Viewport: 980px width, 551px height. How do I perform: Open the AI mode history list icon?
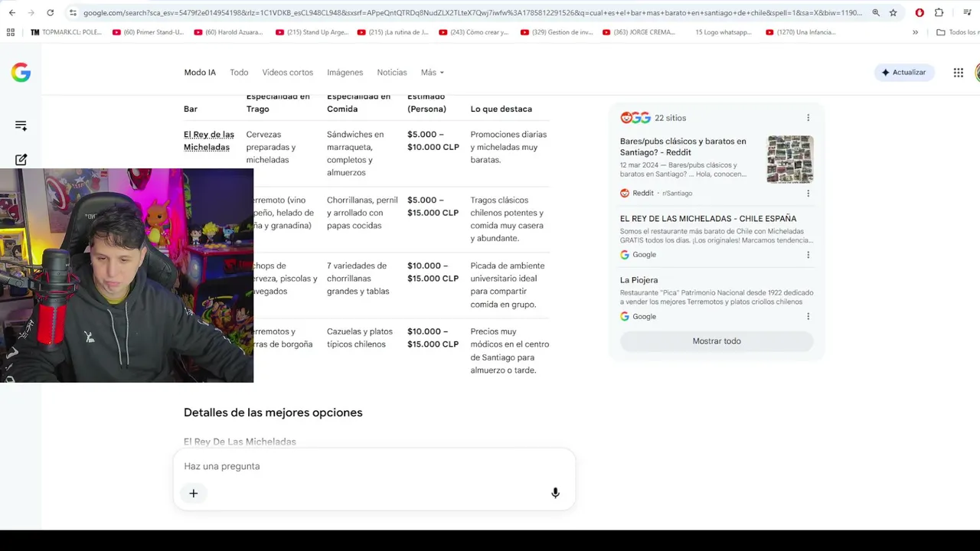pos(21,126)
